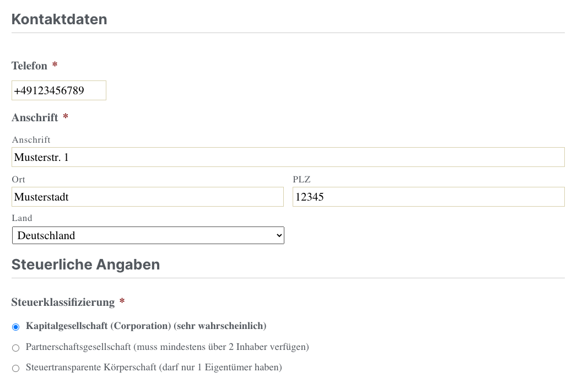Click the Telefon number input field
This screenshot has width=588, height=383.
point(59,90)
